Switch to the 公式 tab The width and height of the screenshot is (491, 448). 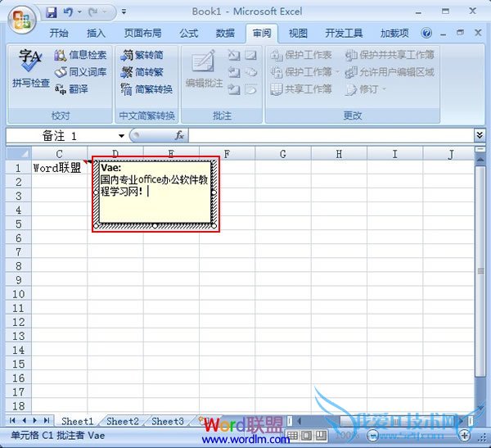click(188, 33)
